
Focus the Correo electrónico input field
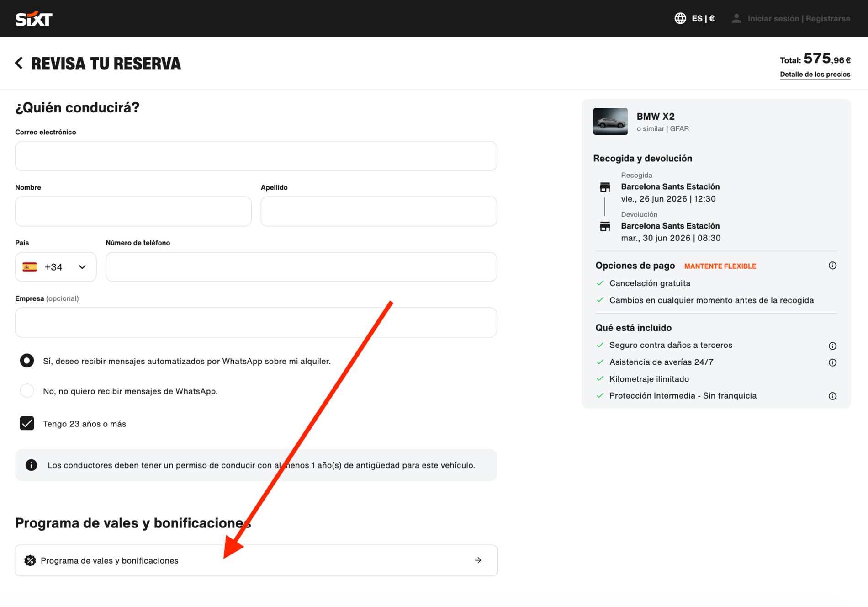[x=256, y=156]
